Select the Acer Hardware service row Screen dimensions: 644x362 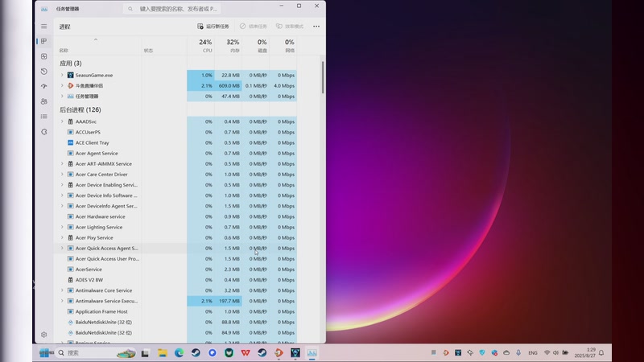(175, 216)
